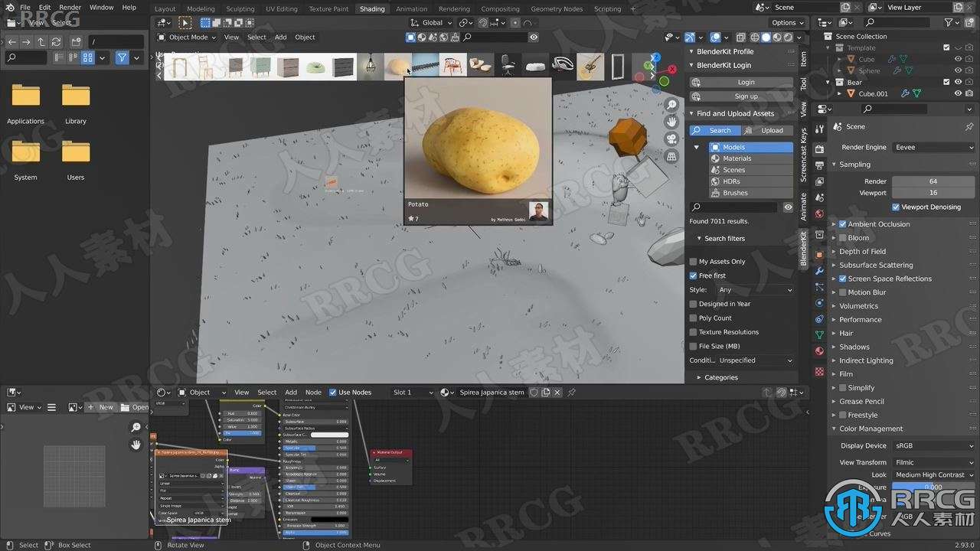The height and width of the screenshot is (551, 980).
Task: Open the Object Data properties green triangle icon
Action: (819, 335)
